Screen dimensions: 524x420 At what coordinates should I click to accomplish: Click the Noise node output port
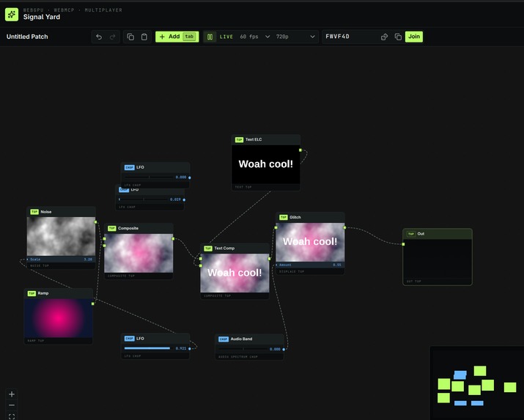[95, 222]
